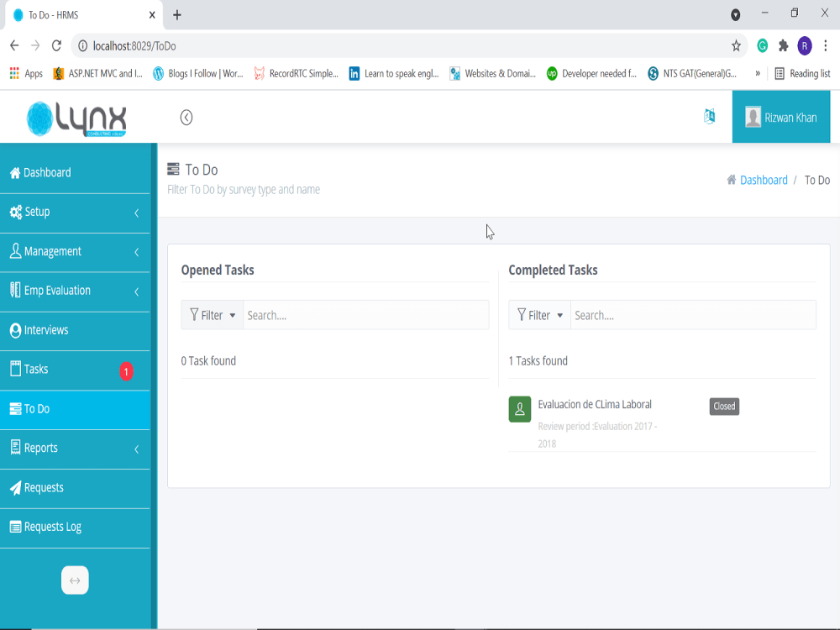Click the Management person icon
The image size is (840, 630).
pyautogui.click(x=15, y=250)
